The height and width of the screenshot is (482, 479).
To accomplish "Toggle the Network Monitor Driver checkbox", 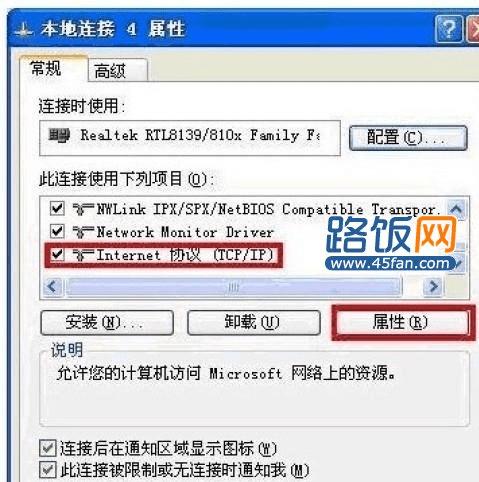I will pyautogui.click(x=57, y=231).
